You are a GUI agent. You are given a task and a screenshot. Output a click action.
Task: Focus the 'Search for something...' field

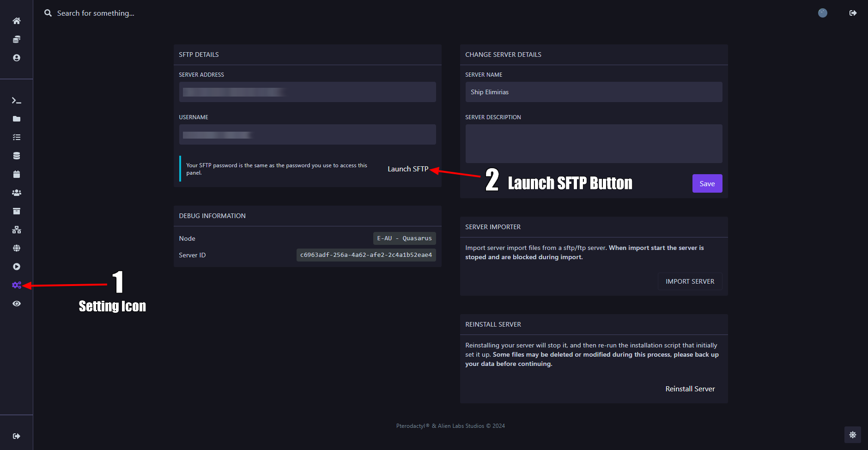pos(96,13)
